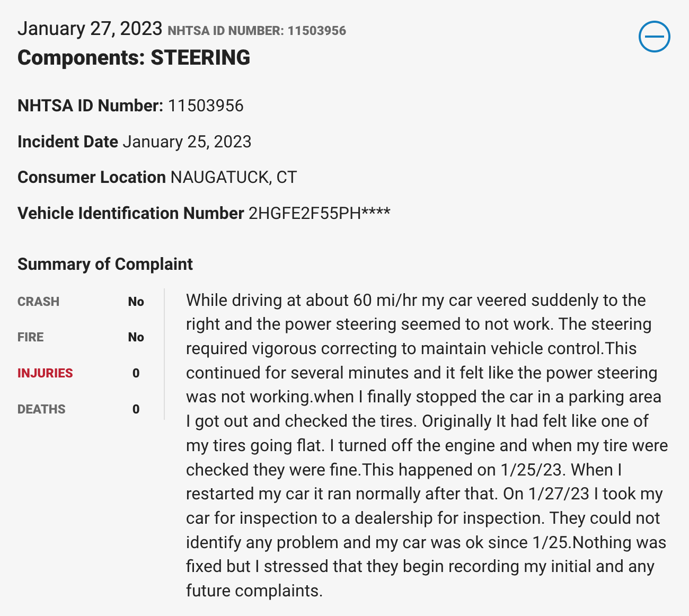The image size is (689, 616).
Task: Select the bold NHTSA ID Number field label
Action: [90, 105]
